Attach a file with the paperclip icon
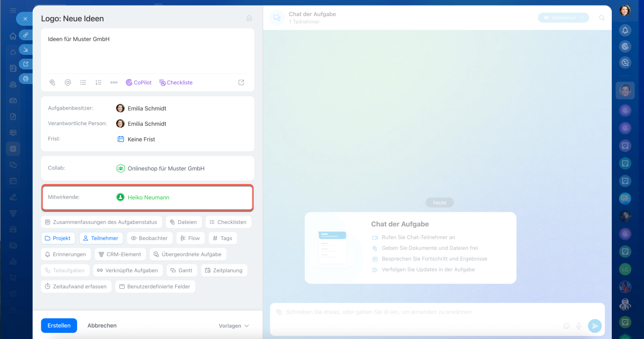The image size is (644, 339). tap(52, 82)
